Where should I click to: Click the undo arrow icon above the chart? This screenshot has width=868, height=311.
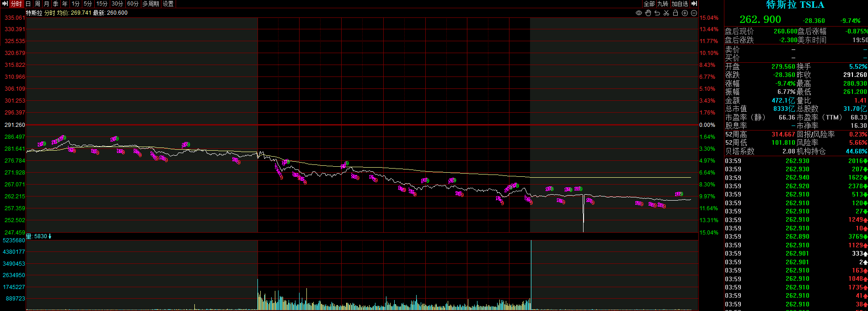[x=657, y=13]
